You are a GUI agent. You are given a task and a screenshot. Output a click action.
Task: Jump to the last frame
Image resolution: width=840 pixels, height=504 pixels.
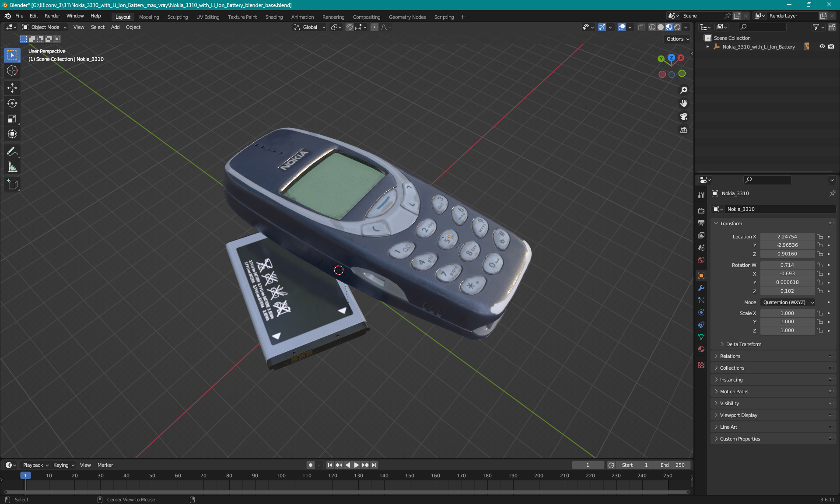(374, 465)
